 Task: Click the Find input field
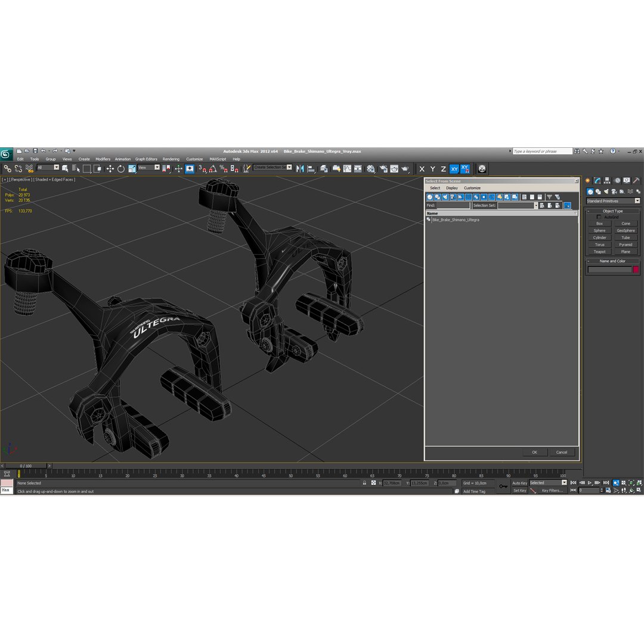click(x=453, y=205)
